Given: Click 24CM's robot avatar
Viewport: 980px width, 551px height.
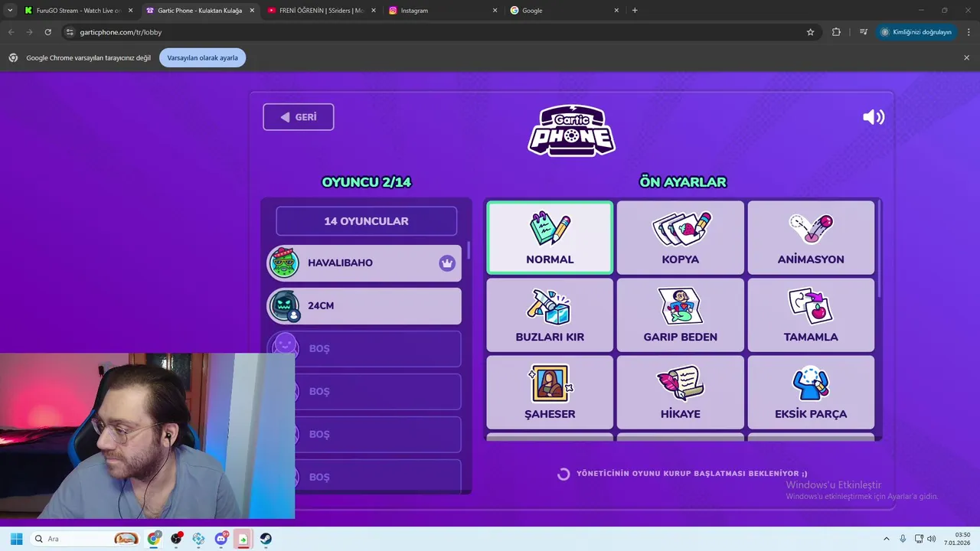Looking at the screenshot, I should (284, 306).
